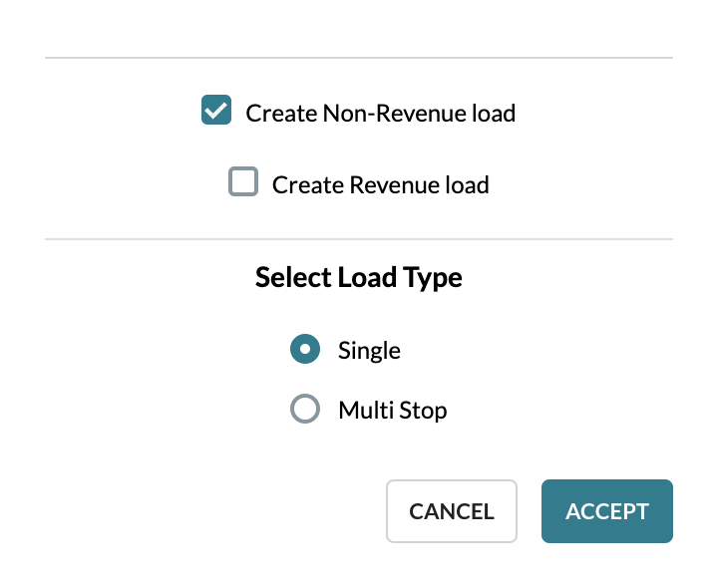Tick the empty gray-outlined checkbox
Image resolution: width=718 pixels, height=588 pixels.
pos(243,181)
